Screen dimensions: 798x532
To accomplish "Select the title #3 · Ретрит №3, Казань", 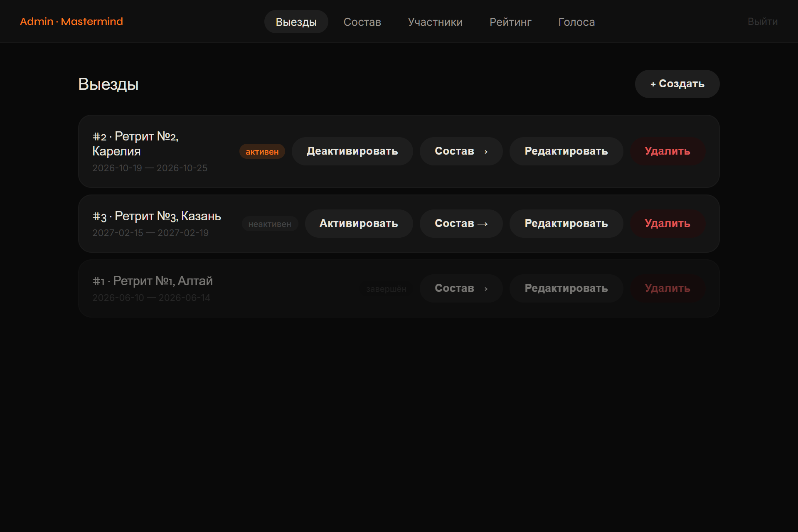I will (157, 216).
